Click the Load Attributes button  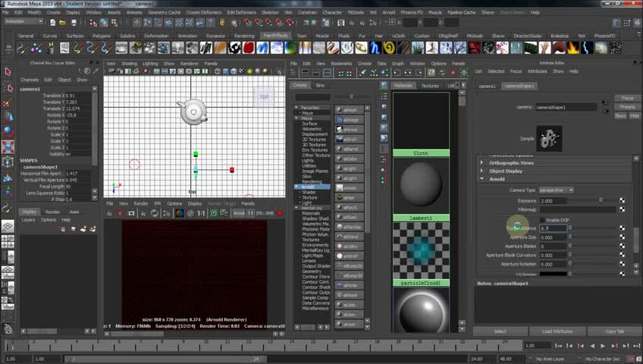pos(557,331)
